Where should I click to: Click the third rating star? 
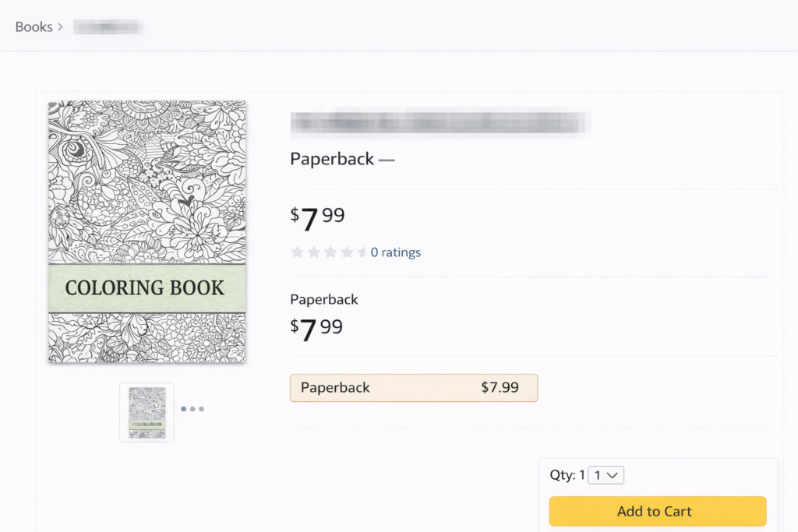(330, 252)
